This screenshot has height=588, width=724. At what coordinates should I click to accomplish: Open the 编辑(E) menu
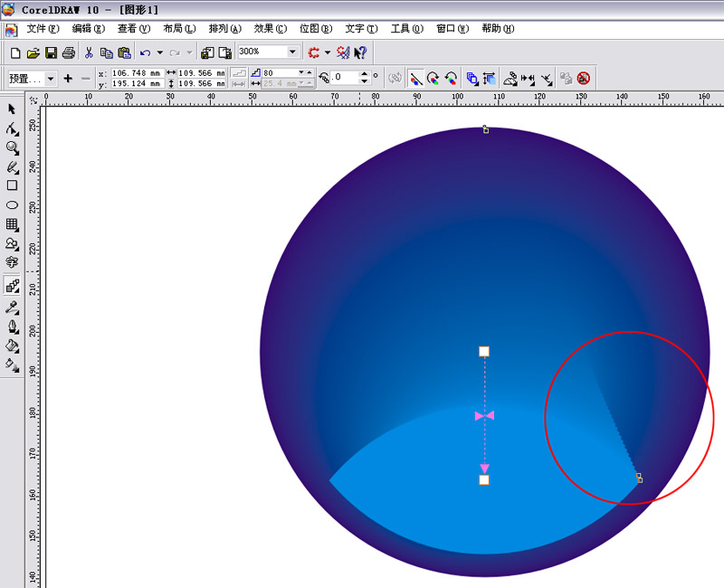[89, 29]
